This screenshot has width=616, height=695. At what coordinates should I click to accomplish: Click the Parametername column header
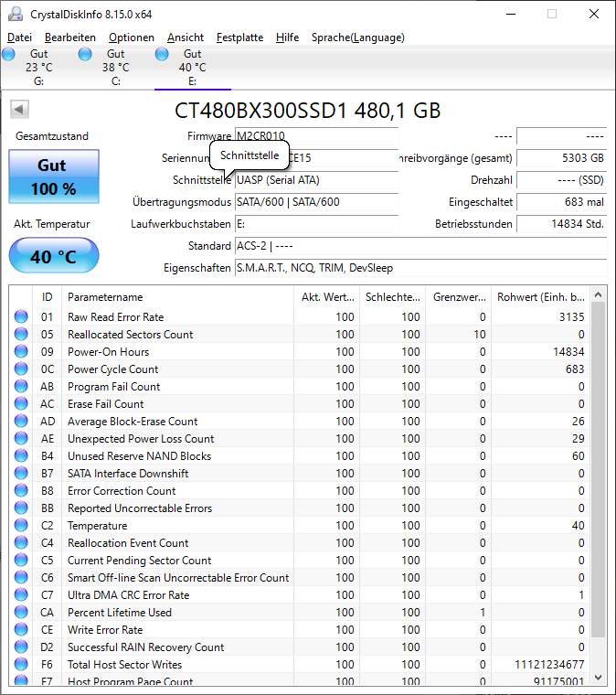[x=177, y=297]
